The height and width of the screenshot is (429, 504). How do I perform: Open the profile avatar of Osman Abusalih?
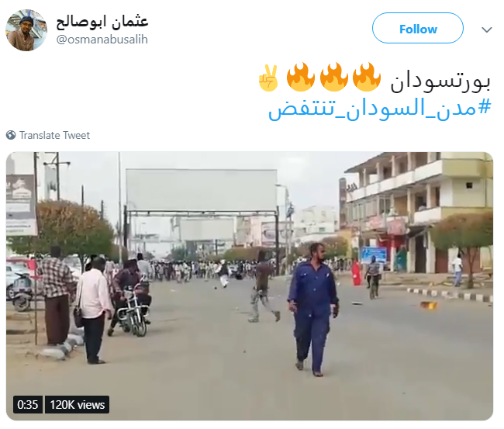coord(26,30)
